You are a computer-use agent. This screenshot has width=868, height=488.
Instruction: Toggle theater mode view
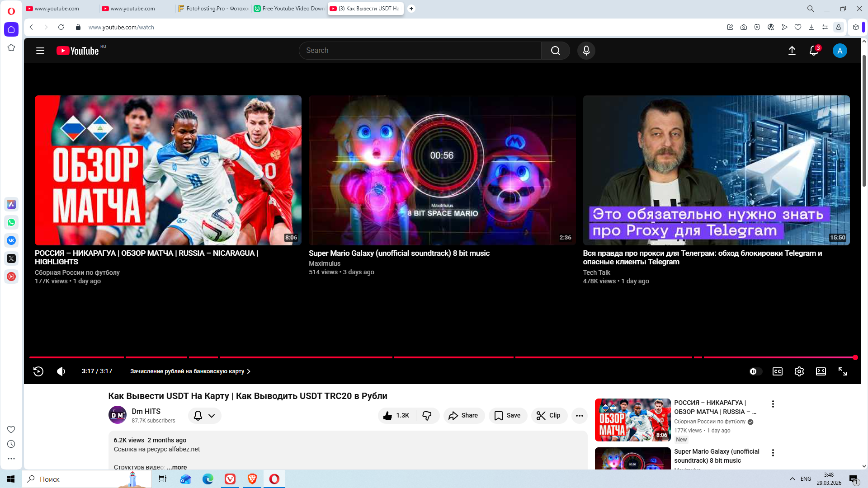(x=821, y=371)
